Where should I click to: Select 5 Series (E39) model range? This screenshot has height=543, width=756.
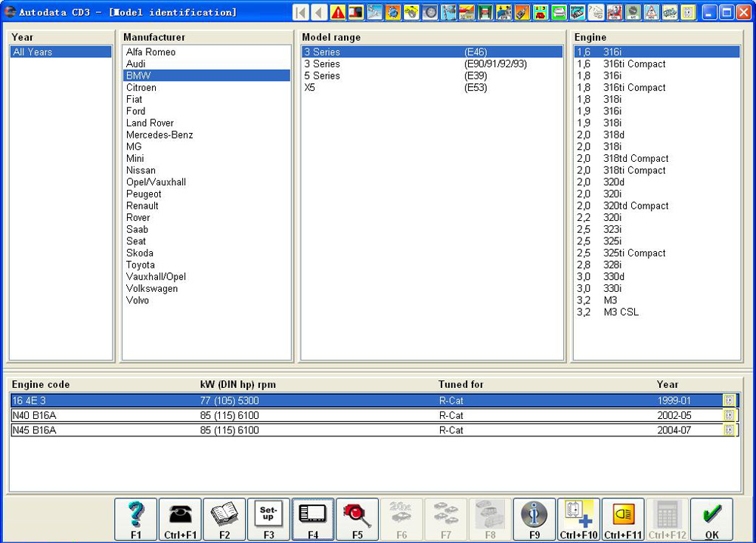432,76
